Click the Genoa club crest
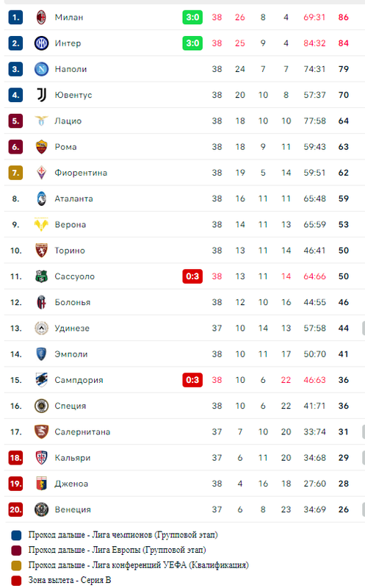Image resolution: width=365 pixels, height=588 pixels. [x=41, y=484]
